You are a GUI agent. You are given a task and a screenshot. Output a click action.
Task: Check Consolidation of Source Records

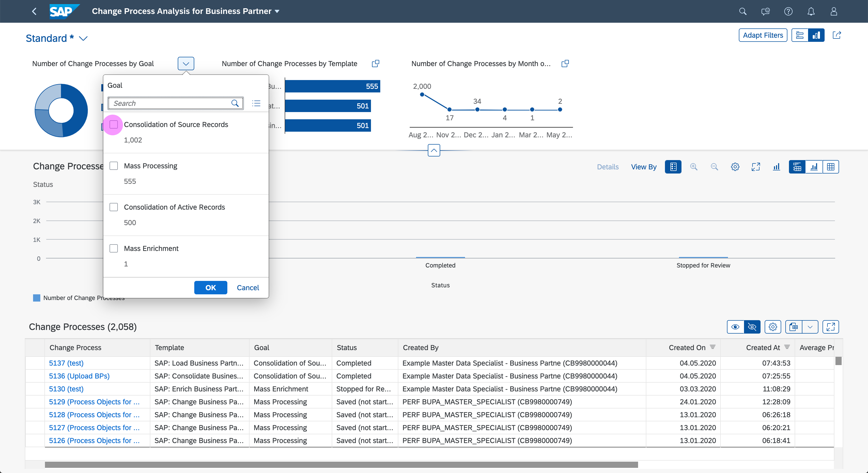coord(114,124)
